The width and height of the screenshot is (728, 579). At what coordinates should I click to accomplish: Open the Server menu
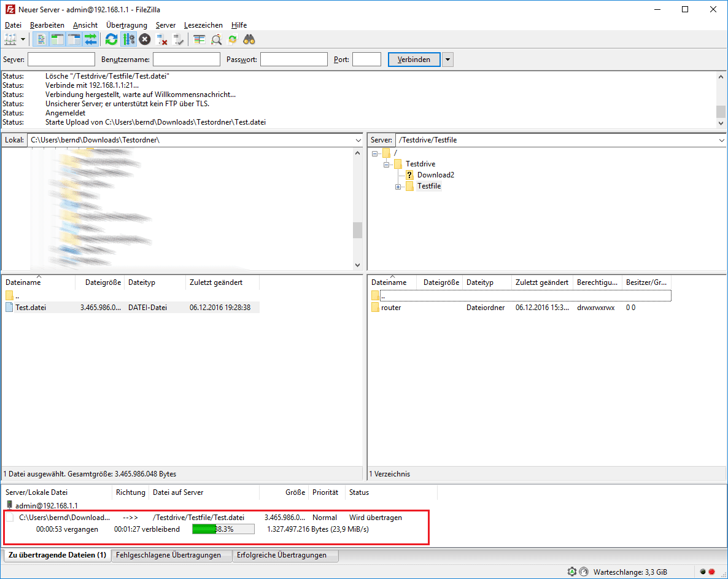[x=165, y=25]
